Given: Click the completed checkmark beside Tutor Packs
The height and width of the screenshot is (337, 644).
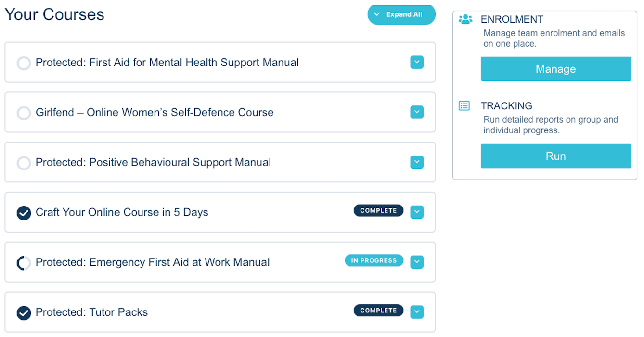Looking at the screenshot, I should click(24, 313).
